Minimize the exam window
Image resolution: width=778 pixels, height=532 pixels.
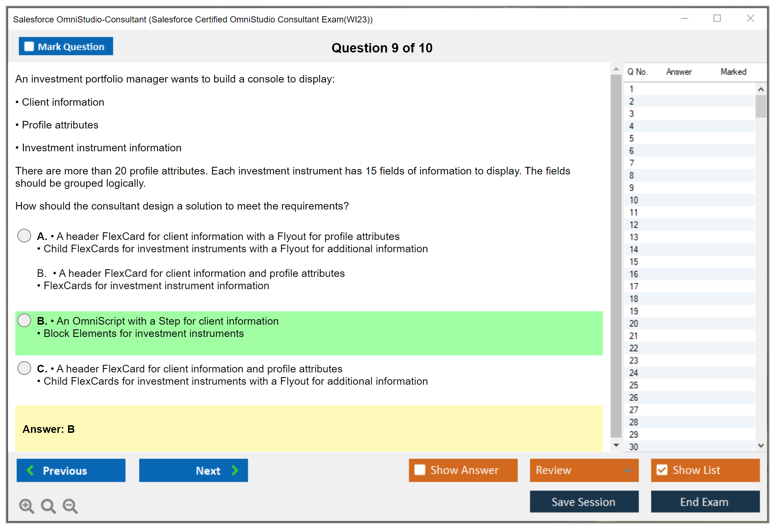pyautogui.click(x=684, y=18)
